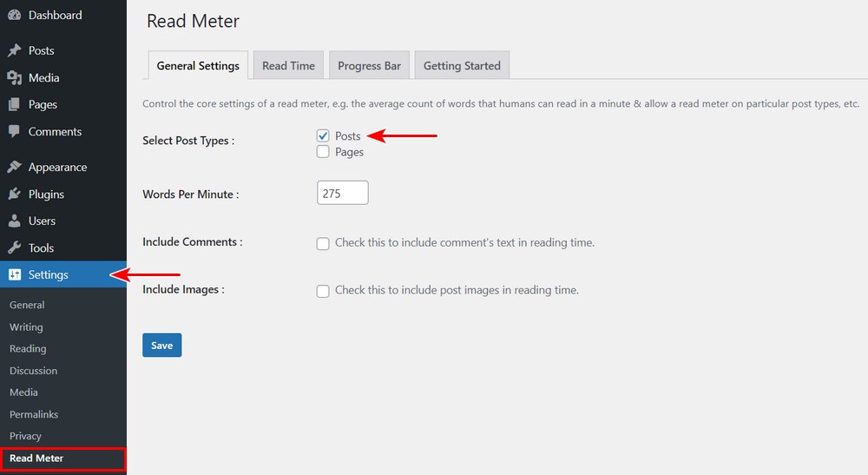The width and height of the screenshot is (868, 475).
Task: Open Dashboard in the admin menu
Action: pos(63,16)
